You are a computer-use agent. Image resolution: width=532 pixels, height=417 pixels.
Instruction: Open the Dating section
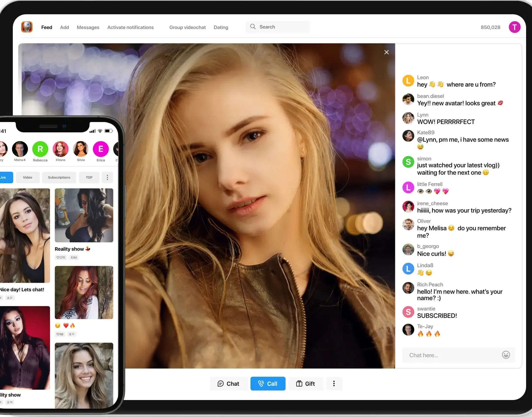click(221, 27)
